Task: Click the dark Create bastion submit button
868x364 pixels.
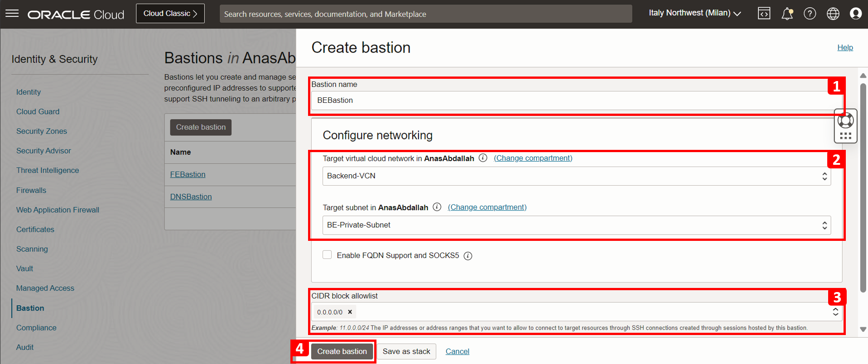Action: (x=342, y=351)
